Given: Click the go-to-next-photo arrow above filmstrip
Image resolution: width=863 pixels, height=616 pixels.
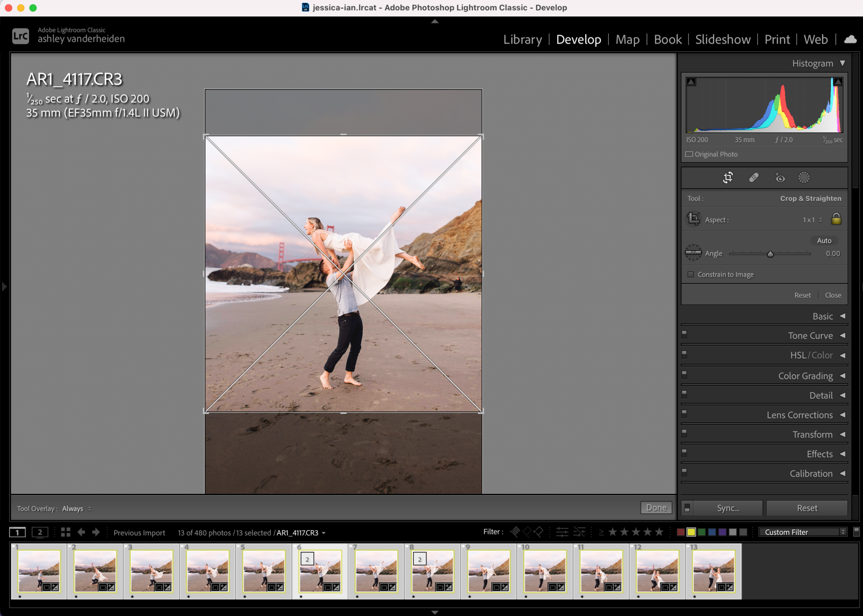Looking at the screenshot, I should (x=96, y=532).
